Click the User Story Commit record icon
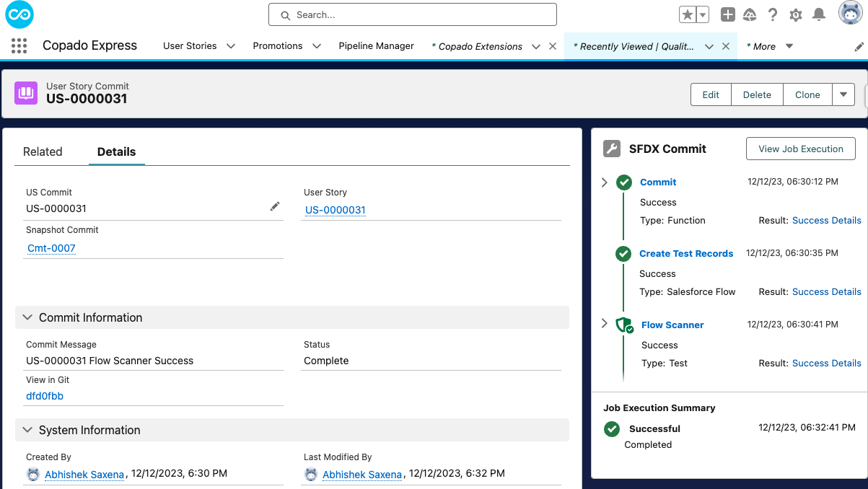This screenshot has height=489, width=868. pyautogui.click(x=26, y=93)
